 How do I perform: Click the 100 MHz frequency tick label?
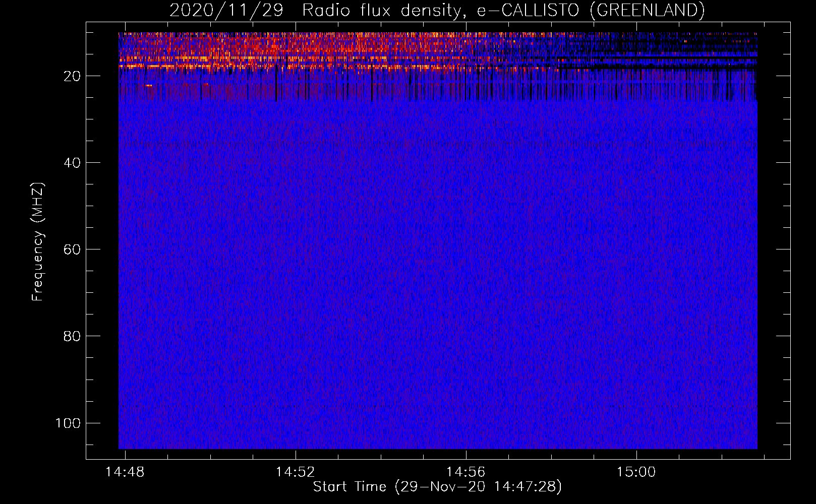68,423
